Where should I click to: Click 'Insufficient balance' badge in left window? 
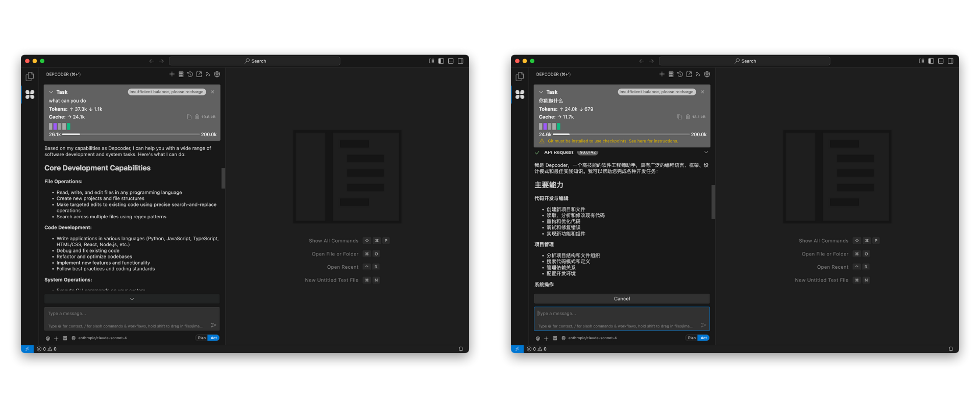[x=166, y=92]
